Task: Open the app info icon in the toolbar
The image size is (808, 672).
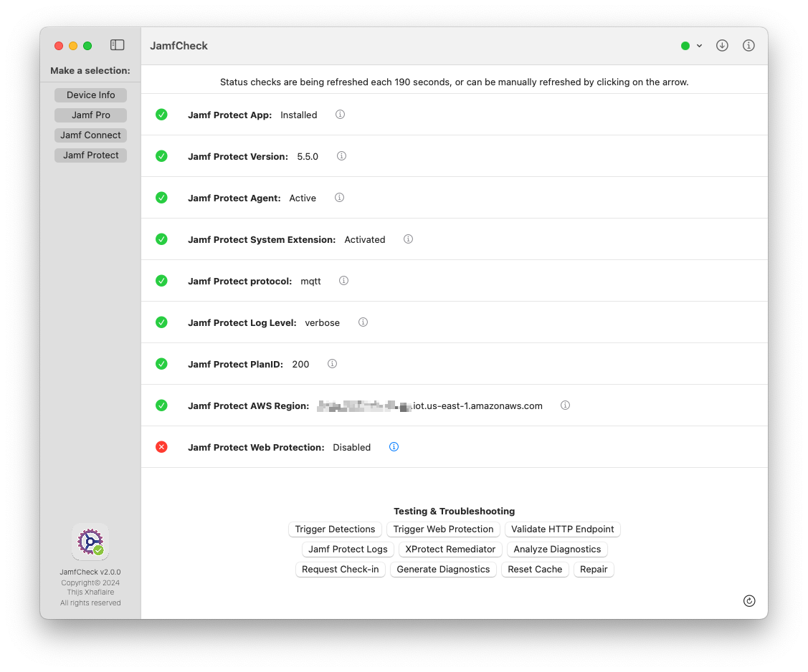Action: coord(748,45)
